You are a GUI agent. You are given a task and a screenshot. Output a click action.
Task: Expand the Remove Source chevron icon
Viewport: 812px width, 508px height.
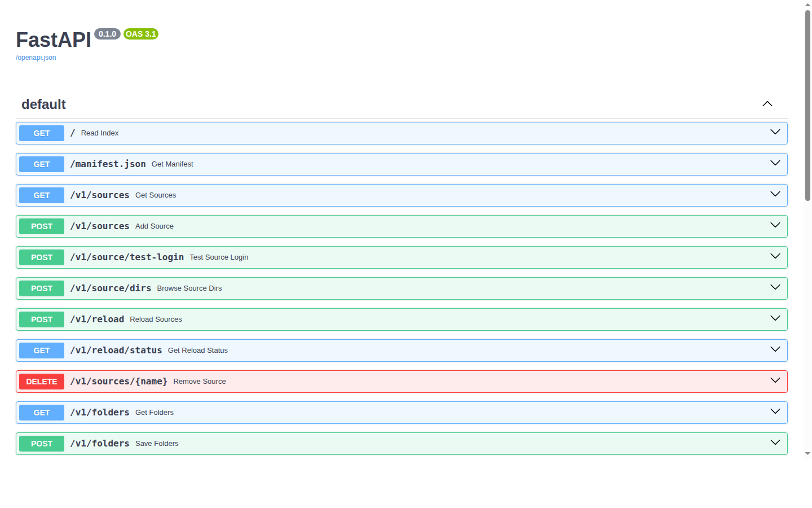pos(775,380)
